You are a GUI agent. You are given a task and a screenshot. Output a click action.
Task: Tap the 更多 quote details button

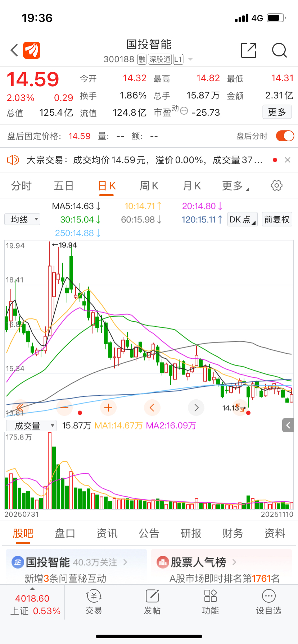[277, 112]
